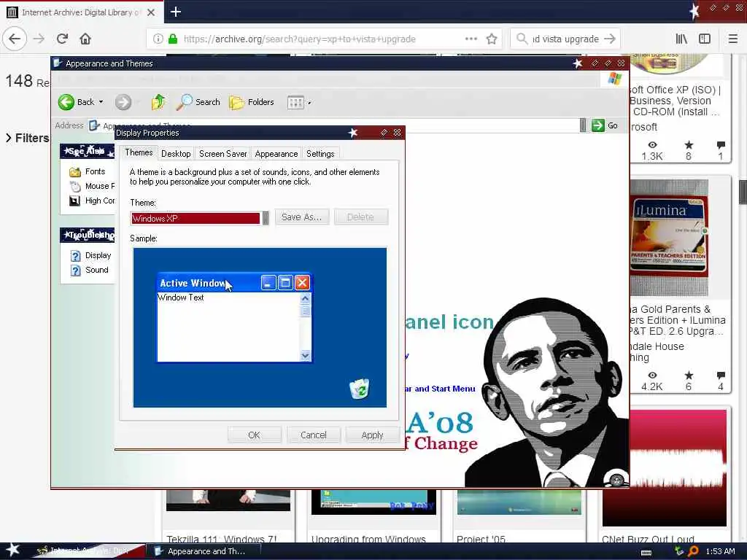
Task: Open CNet Buzz Out Loud result
Action: pos(648,540)
